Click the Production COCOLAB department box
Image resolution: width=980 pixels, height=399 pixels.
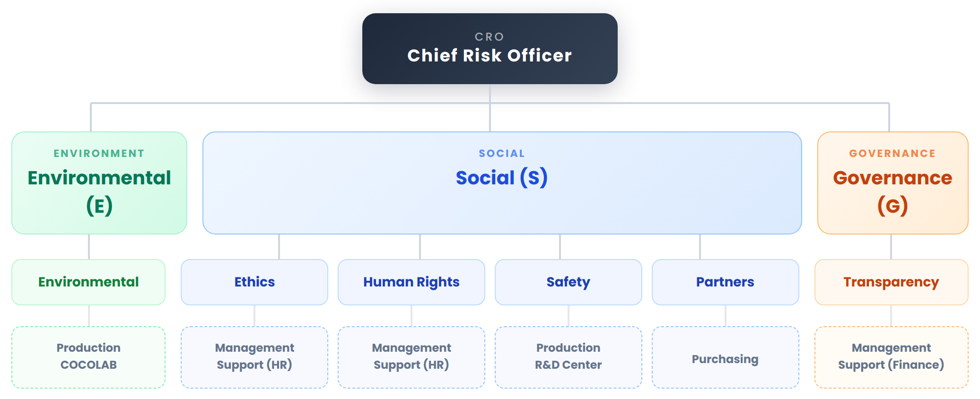(88, 357)
